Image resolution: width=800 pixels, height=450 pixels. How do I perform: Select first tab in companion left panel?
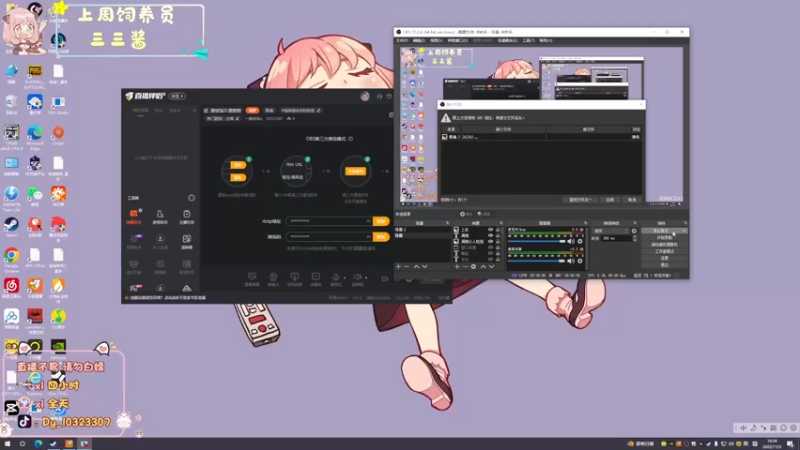click(140, 111)
